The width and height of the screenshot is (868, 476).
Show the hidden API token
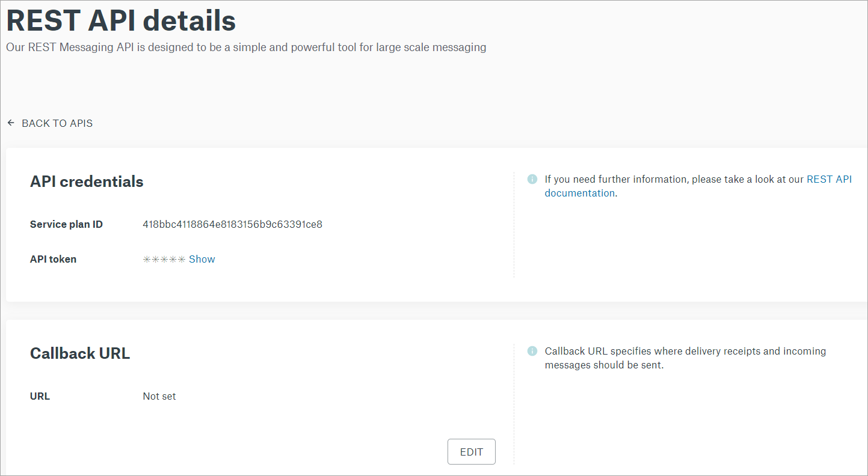(x=202, y=259)
